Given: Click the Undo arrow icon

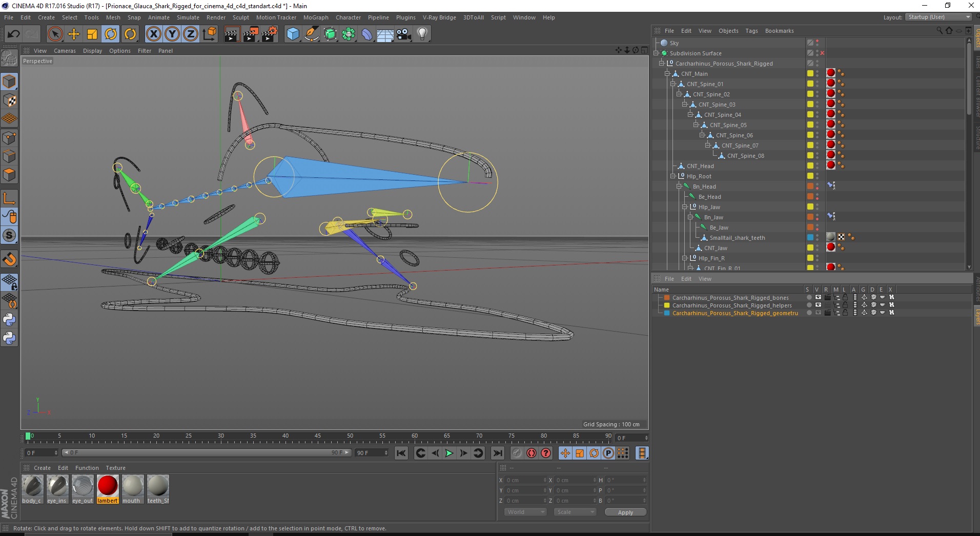Looking at the screenshot, I should pyautogui.click(x=13, y=34).
